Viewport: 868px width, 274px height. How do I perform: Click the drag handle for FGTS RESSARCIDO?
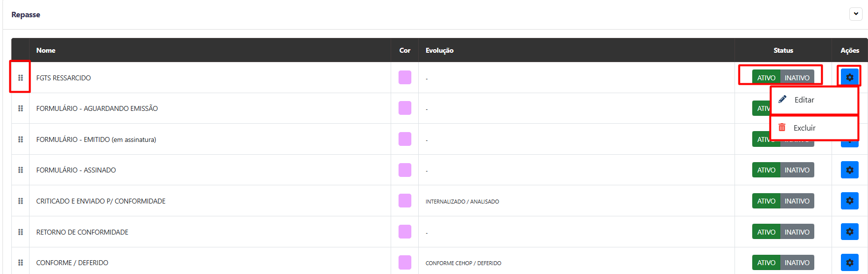pos(20,78)
